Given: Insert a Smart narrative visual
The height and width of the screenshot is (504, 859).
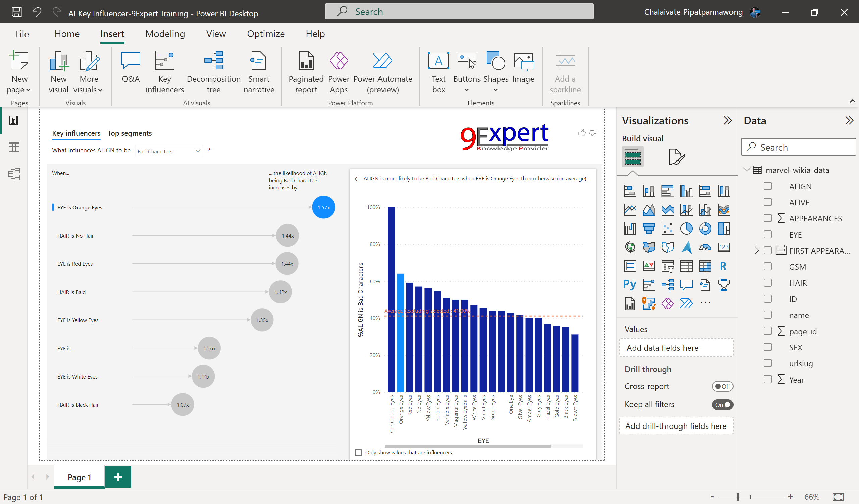Looking at the screenshot, I should pos(259,71).
